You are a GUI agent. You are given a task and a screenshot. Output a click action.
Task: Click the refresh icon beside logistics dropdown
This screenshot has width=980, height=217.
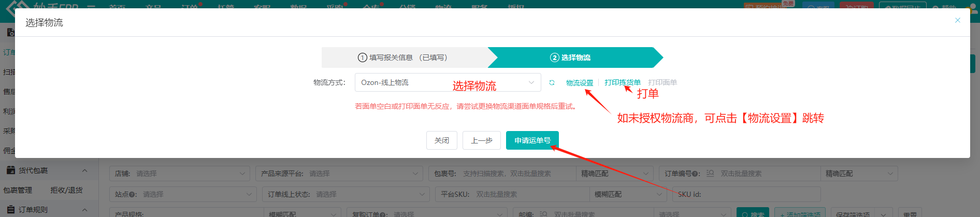(x=552, y=83)
